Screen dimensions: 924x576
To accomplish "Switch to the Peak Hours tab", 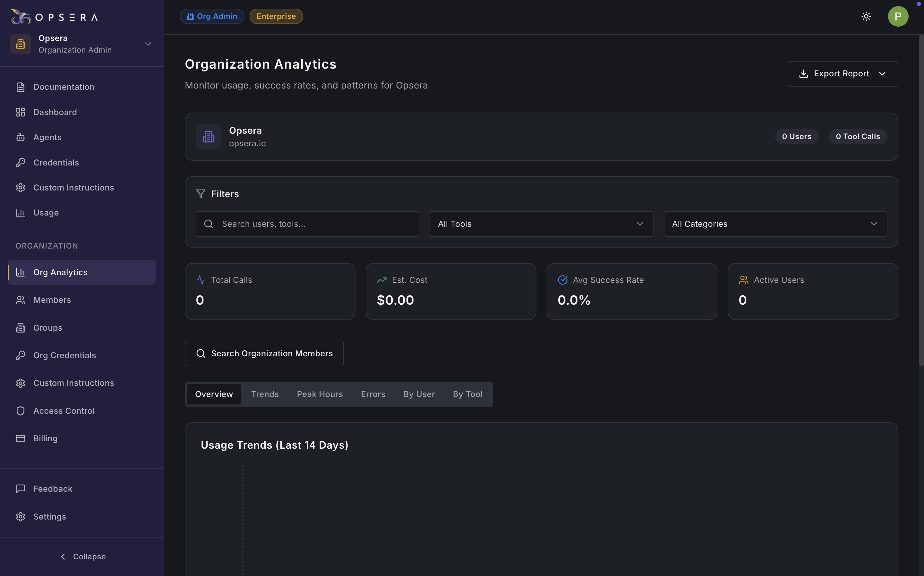I will [x=320, y=394].
